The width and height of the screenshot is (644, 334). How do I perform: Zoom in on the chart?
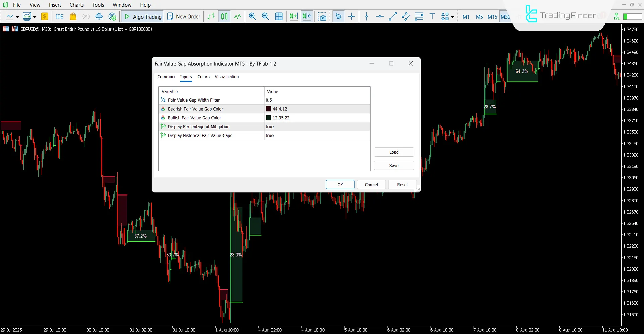tap(252, 16)
